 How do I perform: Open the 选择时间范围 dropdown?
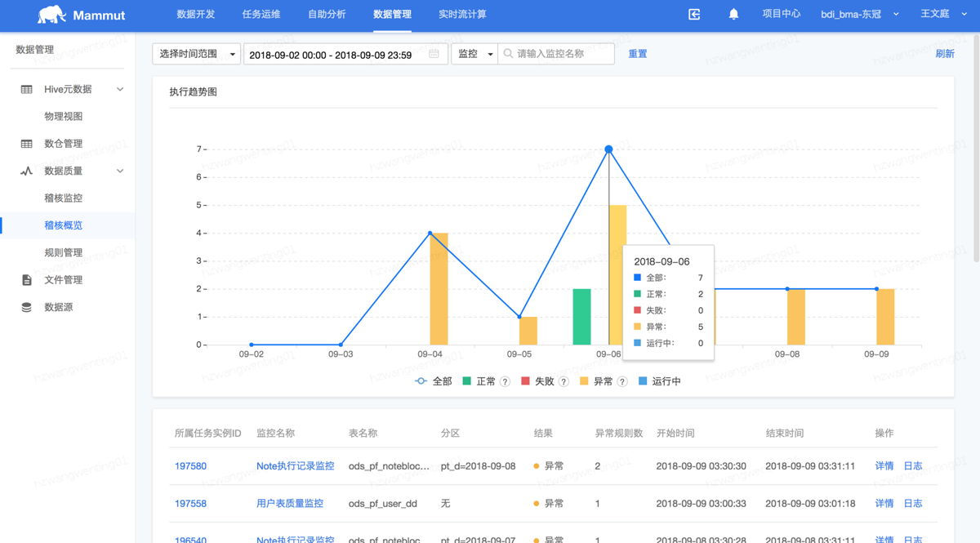coord(196,54)
